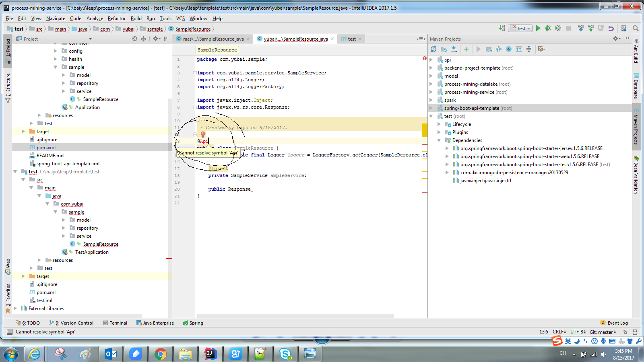
Task: Collapse the Dependencies node in Maven panel
Action: 439,140
